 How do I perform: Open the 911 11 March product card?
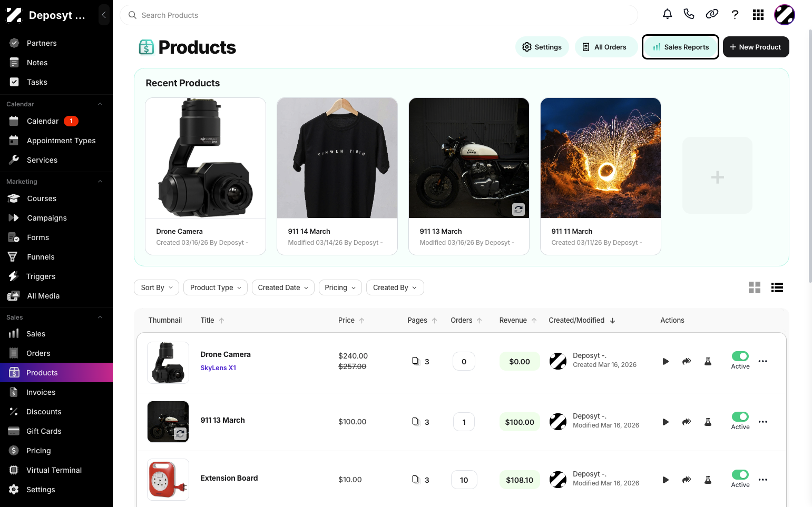click(601, 176)
